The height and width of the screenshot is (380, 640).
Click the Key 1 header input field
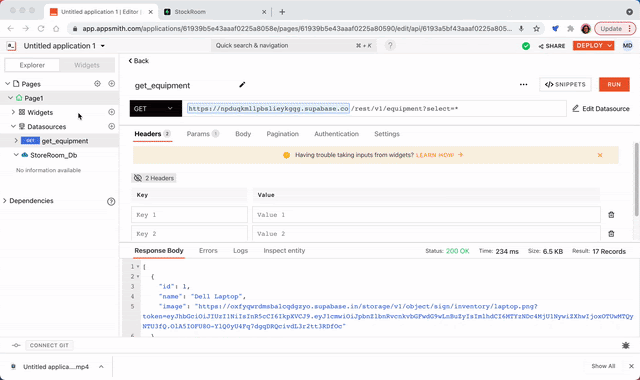pos(189,215)
